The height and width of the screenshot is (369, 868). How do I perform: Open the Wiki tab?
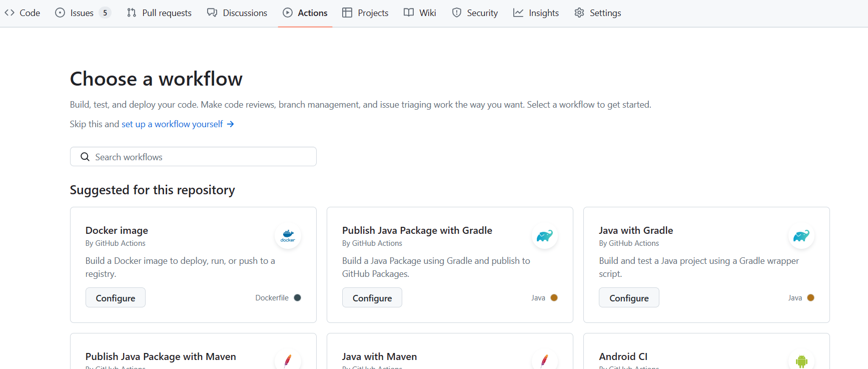pyautogui.click(x=420, y=13)
